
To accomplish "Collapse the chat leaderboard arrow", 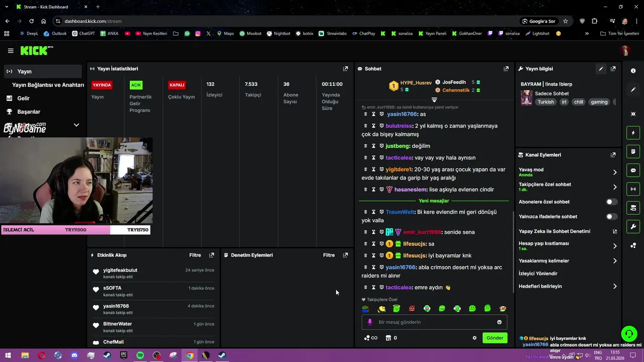I will [434, 100].
